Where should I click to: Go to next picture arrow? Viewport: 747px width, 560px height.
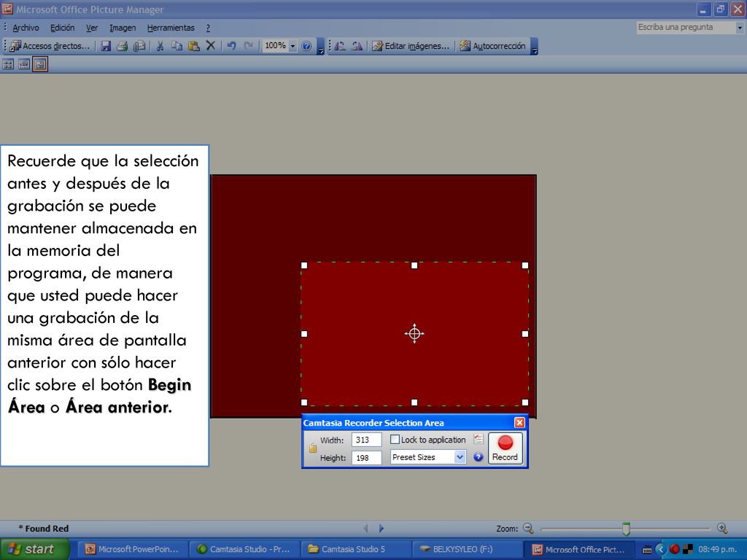381,528
